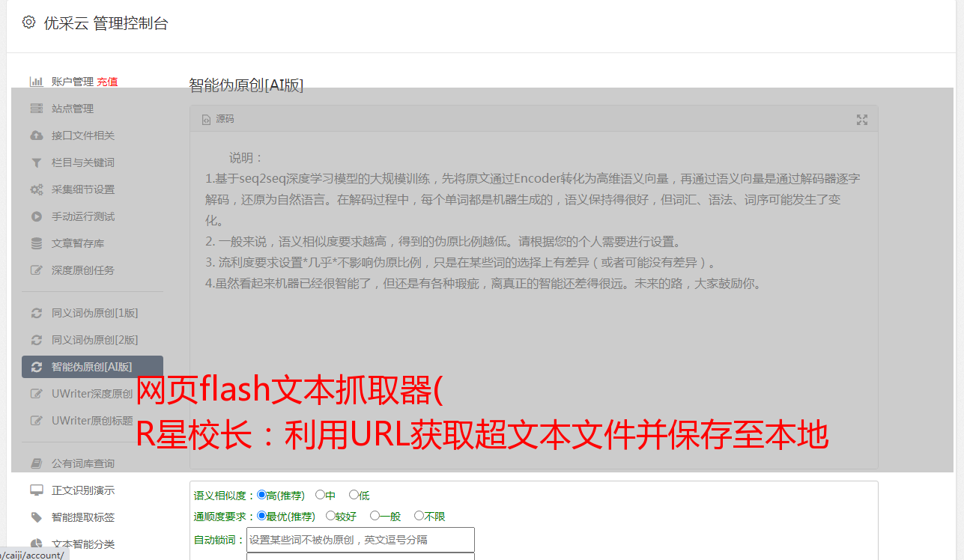Click the 源码 panel header label
Image resolution: width=964 pixels, height=560 pixels.
coord(225,119)
